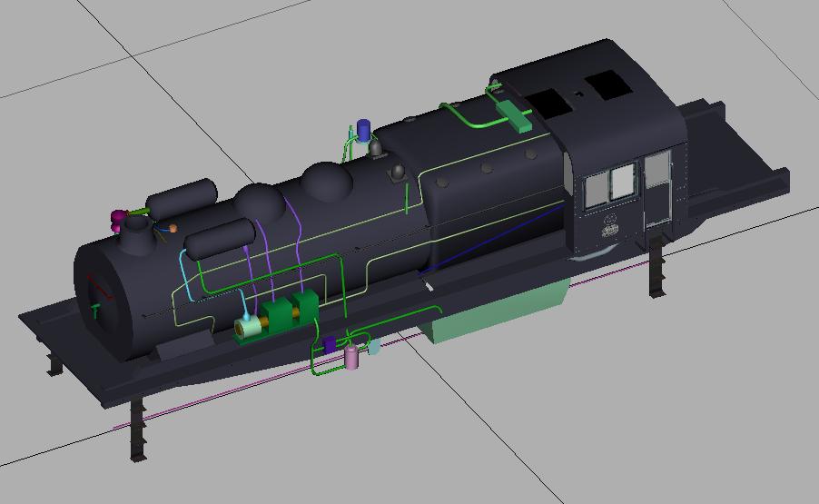Click the purple box beside the pink cylinder

(x=329, y=344)
